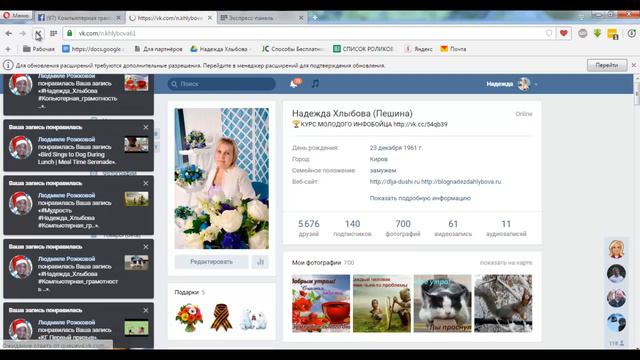
Task: Open the 61 видеозапись counter
Action: coord(453,228)
